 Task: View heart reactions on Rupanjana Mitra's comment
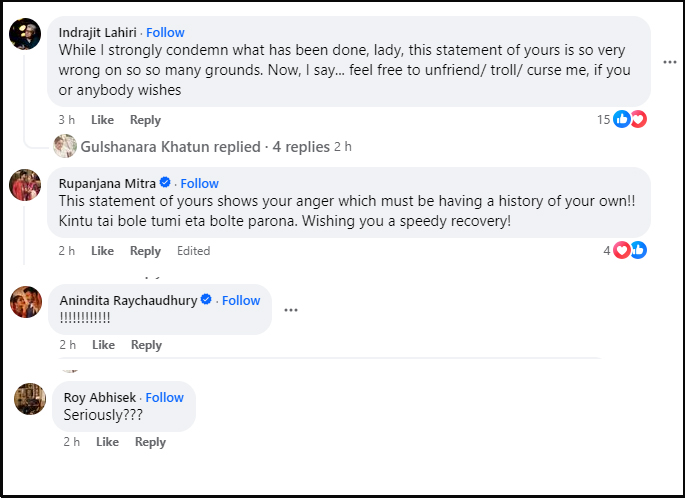[622, 250]
